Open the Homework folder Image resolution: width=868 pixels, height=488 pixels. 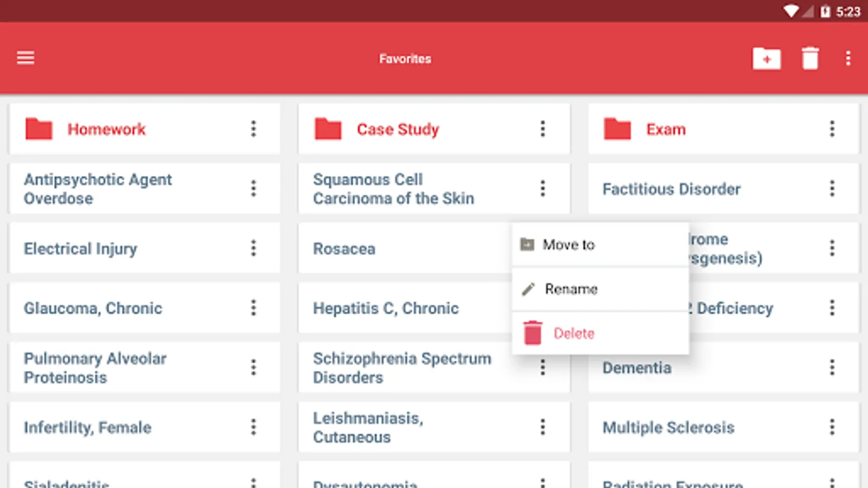(106, 129)
